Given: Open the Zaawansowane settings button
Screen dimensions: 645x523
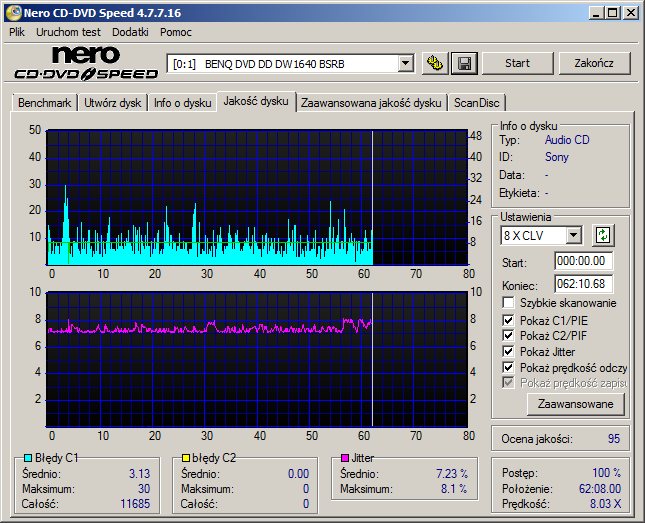Looking at the screenshot, I should point(575,404).
